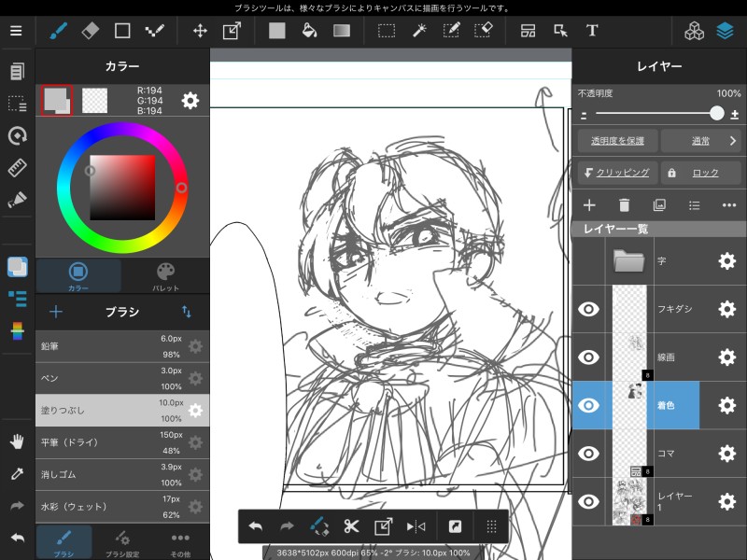
Task: Select the 鉛筆 brush
Action: [x=122, y=346]
